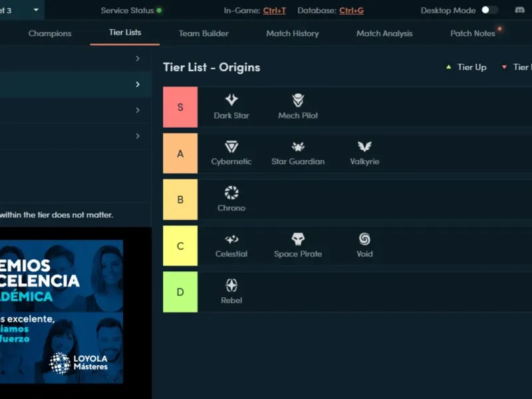This screenshot has width=532, height=399.
Task: Open the Star Guardian origin icon
Action: click(298, 146)
